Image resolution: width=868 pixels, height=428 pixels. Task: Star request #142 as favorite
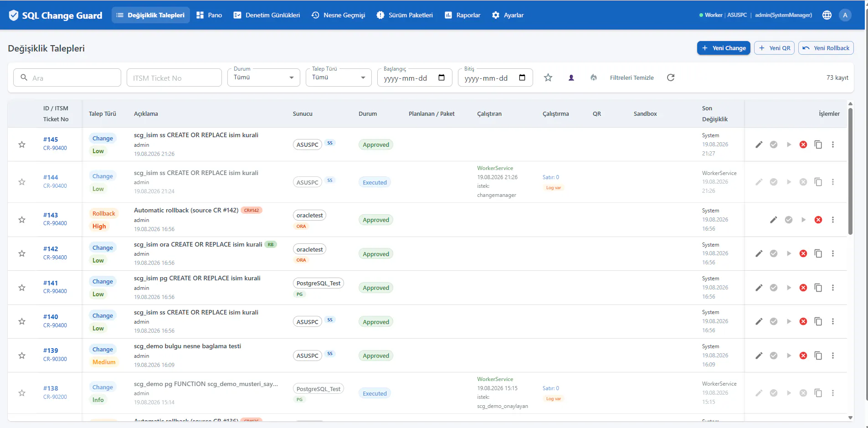22,253
